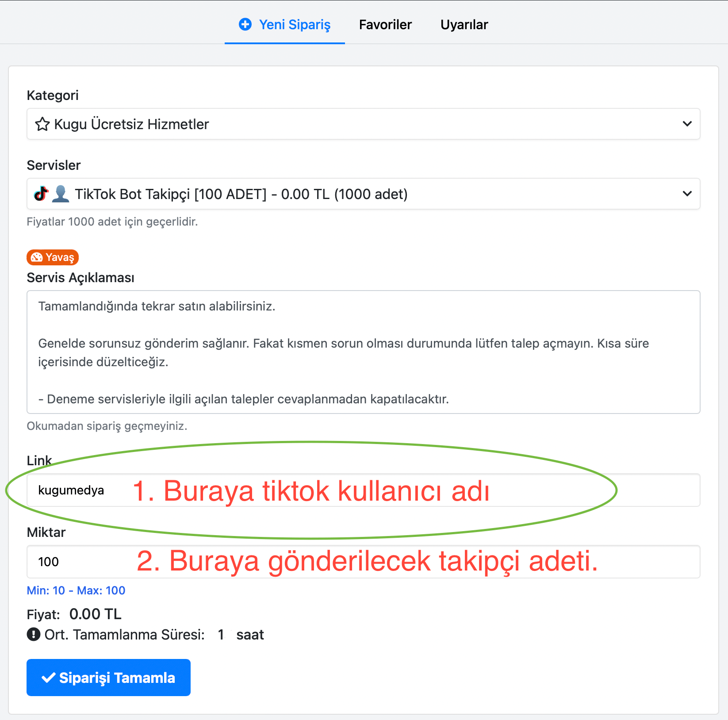Switch to the Favoriler tab

coord(385,24)
